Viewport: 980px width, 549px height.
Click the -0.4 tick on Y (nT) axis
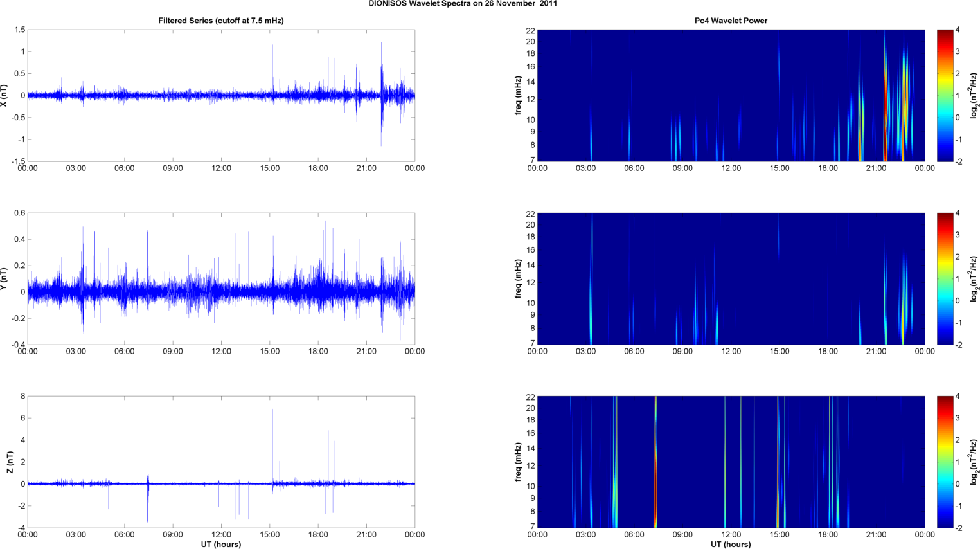click(x=18, y=345)
